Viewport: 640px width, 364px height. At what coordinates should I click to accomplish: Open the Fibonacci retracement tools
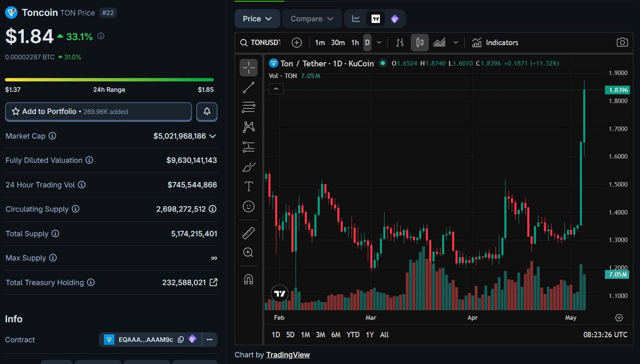(248, 107)
